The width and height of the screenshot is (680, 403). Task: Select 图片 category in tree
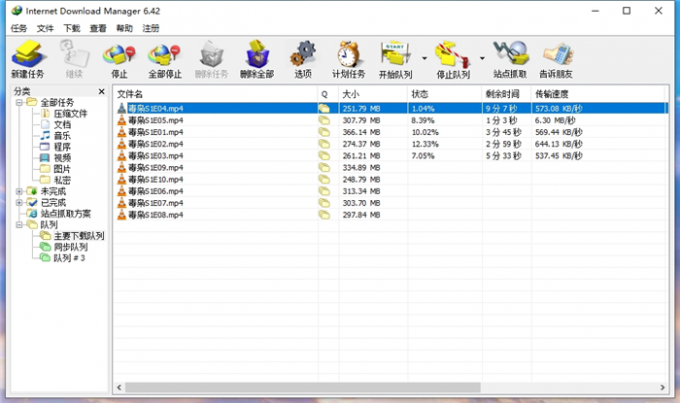tap(62, 169)
